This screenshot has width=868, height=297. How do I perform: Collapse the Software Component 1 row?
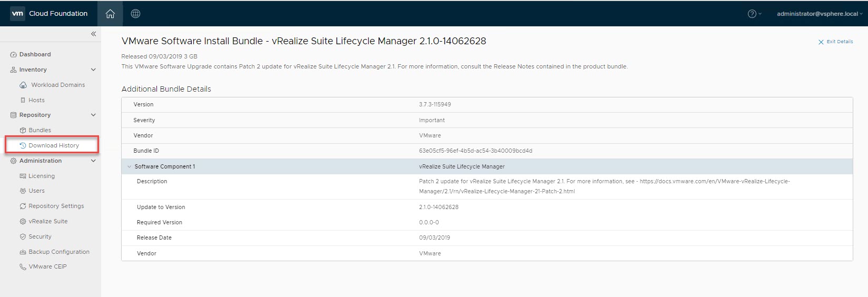(130, 166)
